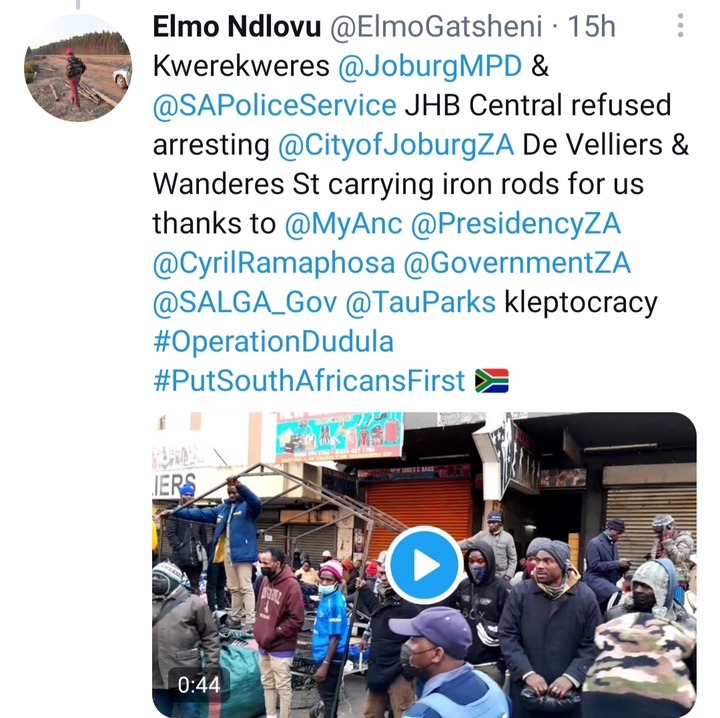Open the @GovernmentZA mention

tap(517, 264)
